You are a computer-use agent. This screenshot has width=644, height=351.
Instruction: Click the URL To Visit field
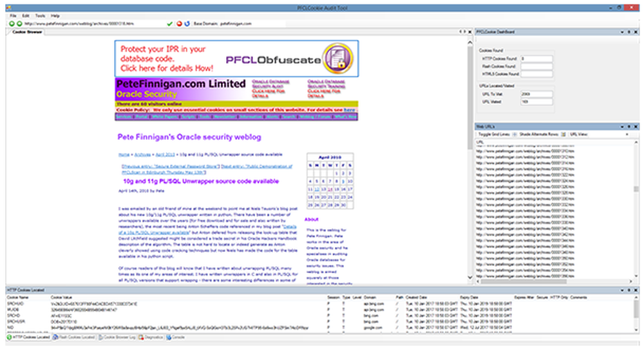tap(536, 94)
